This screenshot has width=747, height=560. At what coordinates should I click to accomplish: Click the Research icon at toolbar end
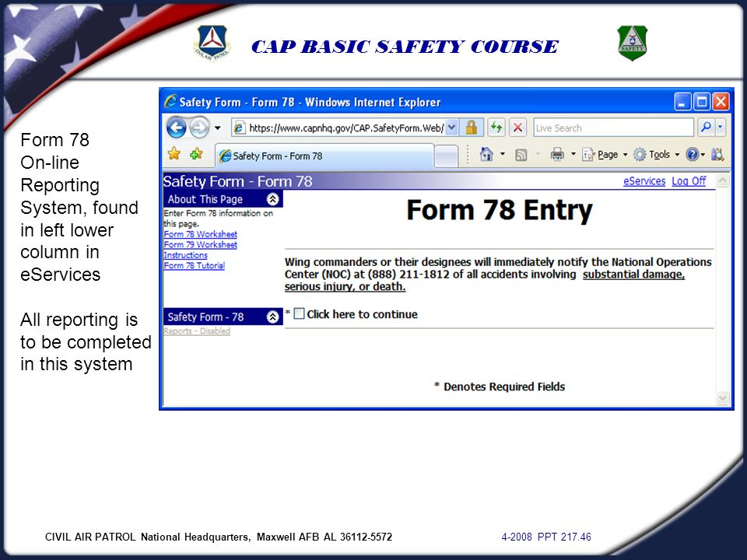[x=717, y=154]
